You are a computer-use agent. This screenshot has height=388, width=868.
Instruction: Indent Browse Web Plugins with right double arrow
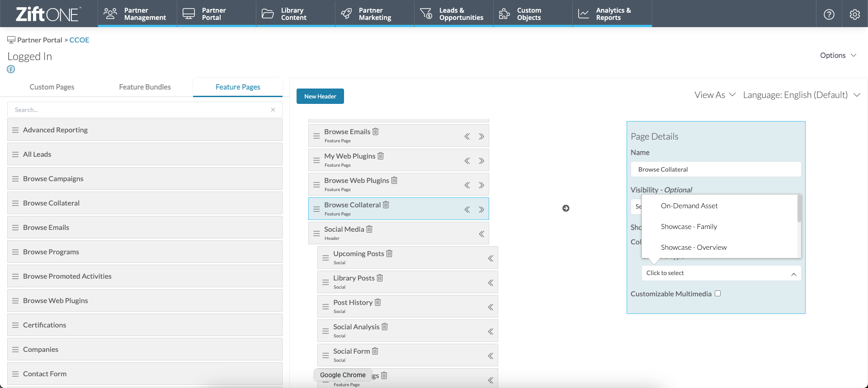coord(481,185)
